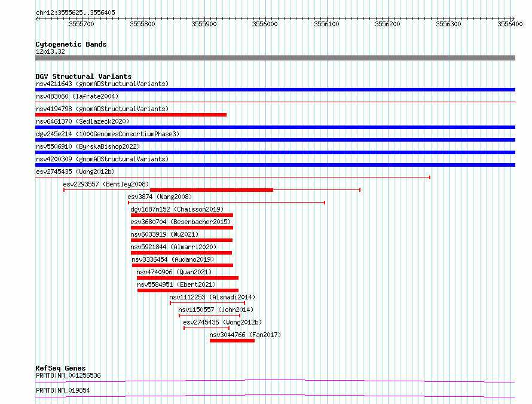
Task: Click the Cytogenetic Bands track heading
Action: tap(71, 44)
